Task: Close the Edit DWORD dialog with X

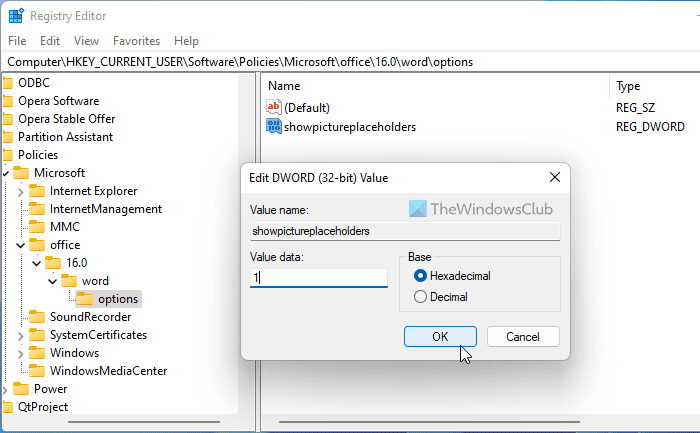Action: pos(555,177)
